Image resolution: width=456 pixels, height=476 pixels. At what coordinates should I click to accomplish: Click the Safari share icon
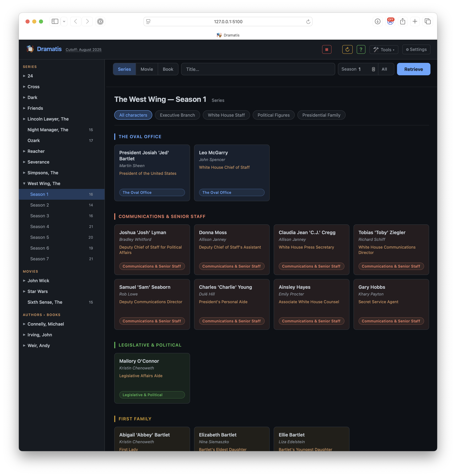403,21
